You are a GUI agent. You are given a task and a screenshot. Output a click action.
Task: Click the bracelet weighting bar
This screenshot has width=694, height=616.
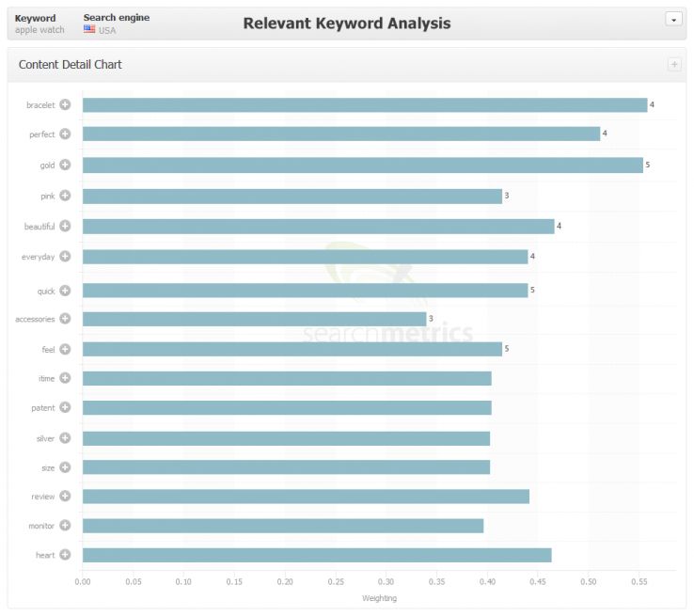coord(365,105)
